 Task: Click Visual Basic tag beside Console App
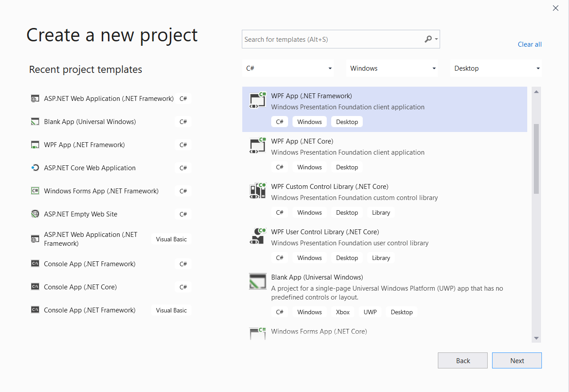[x=171, y=310]
